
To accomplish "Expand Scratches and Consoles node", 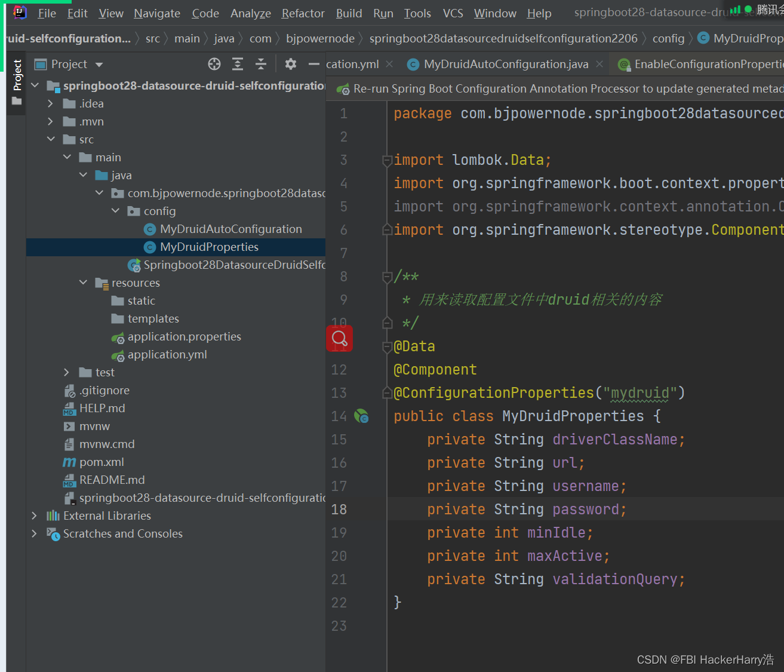I will (x=35, y=533).
